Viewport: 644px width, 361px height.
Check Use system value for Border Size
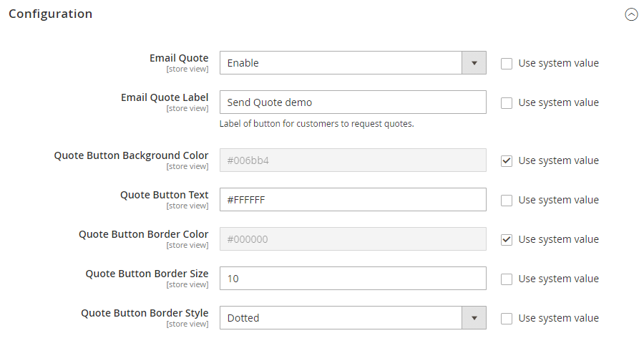(x=507, y=279)
